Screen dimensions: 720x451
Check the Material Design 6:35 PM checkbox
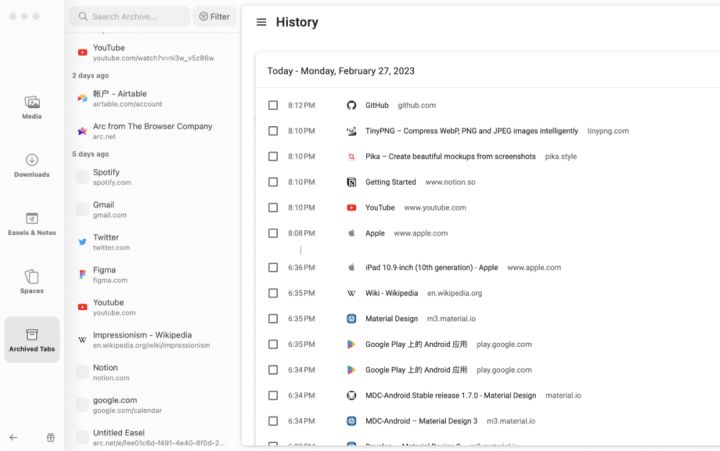coord(273,319)
